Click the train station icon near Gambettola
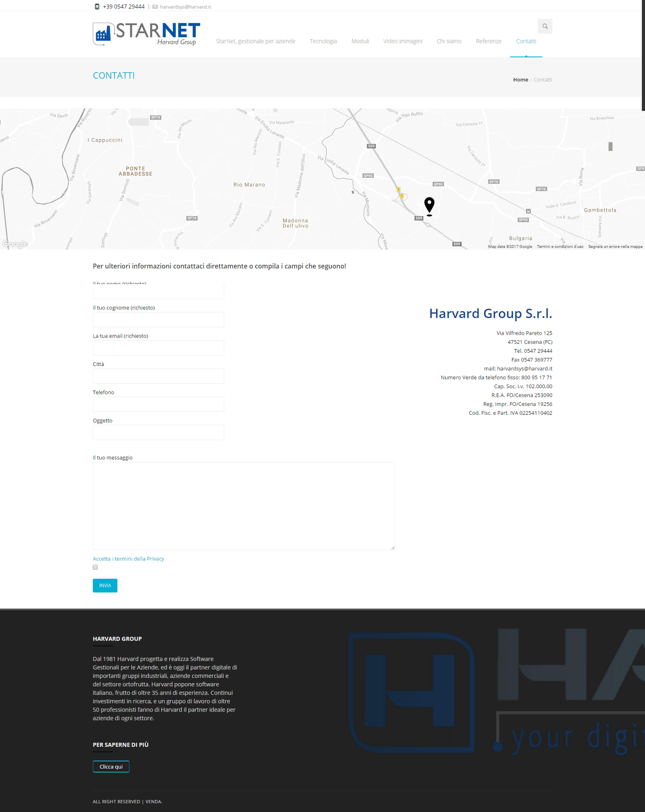 point(528,211)
